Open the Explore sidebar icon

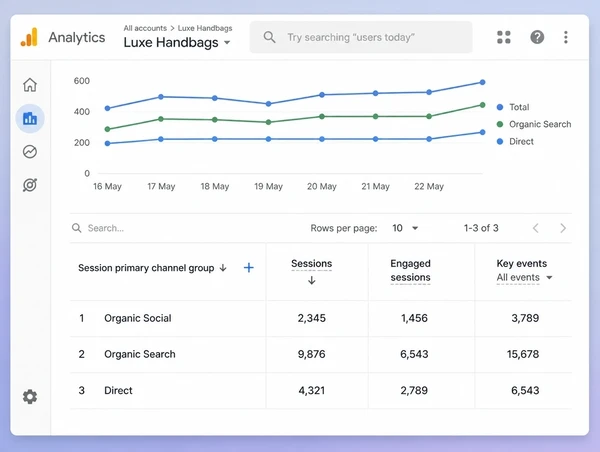(x=30, y=152)
